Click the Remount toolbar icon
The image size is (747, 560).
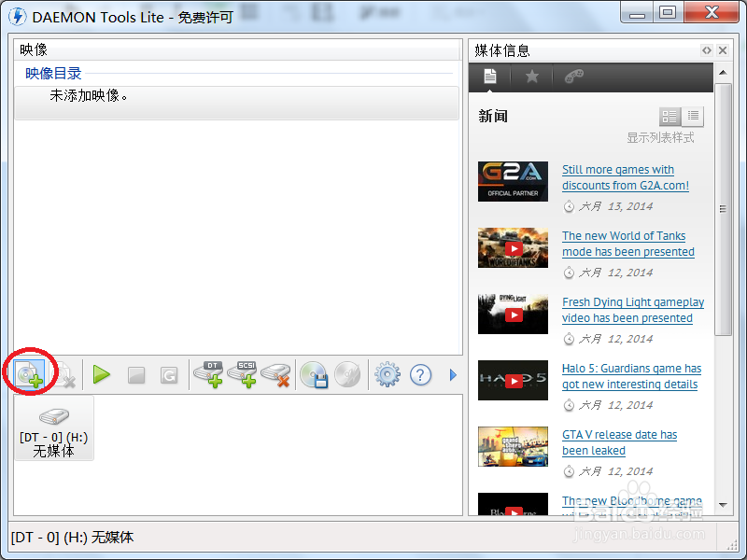pos(169,375)
